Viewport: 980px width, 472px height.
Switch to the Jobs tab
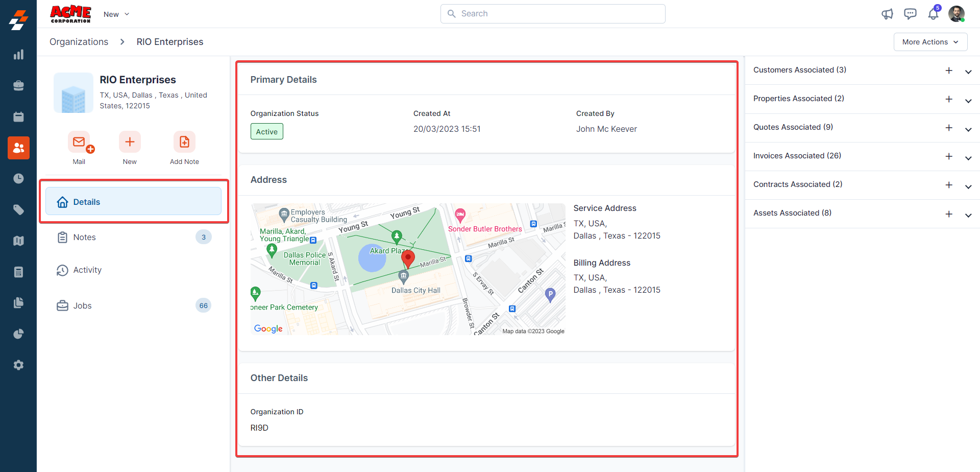[x=83, y=305]
